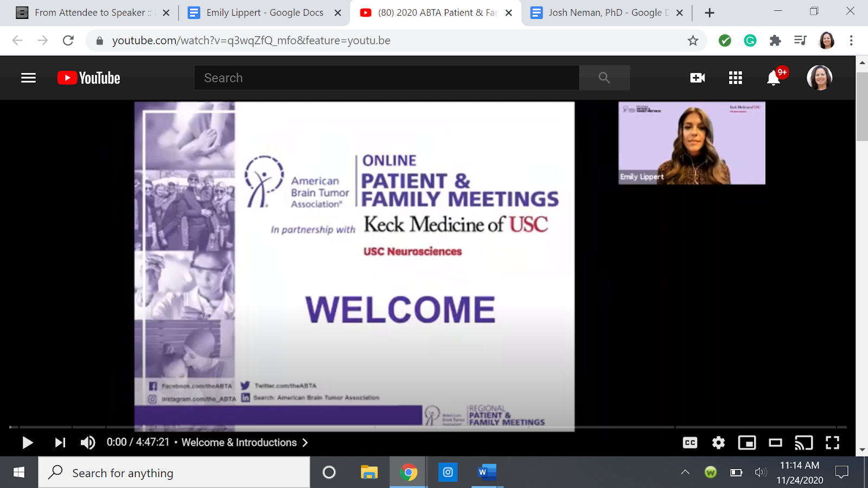Skip to the next video
The height and width of the screenshot is (488, 868).
tap(60, 443)
